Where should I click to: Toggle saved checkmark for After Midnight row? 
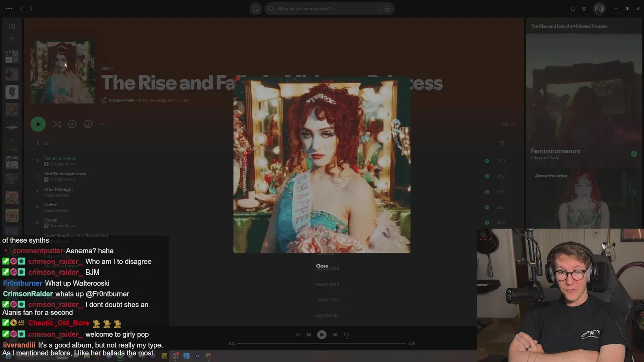click(487, 192)
